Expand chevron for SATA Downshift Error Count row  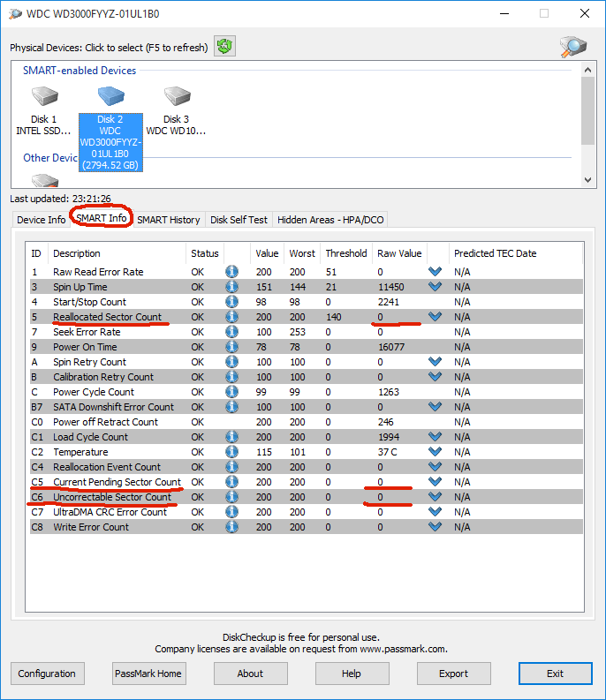click(435, 407)
